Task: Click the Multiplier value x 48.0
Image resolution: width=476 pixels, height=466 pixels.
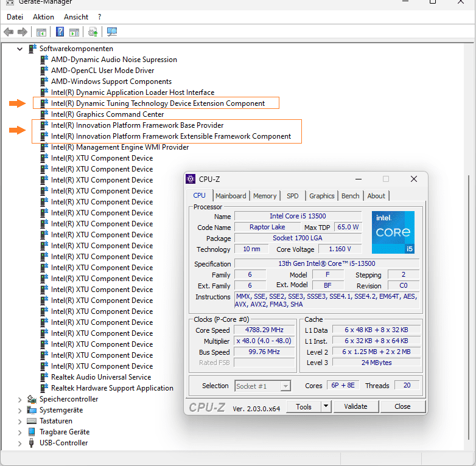Action: 264,341
